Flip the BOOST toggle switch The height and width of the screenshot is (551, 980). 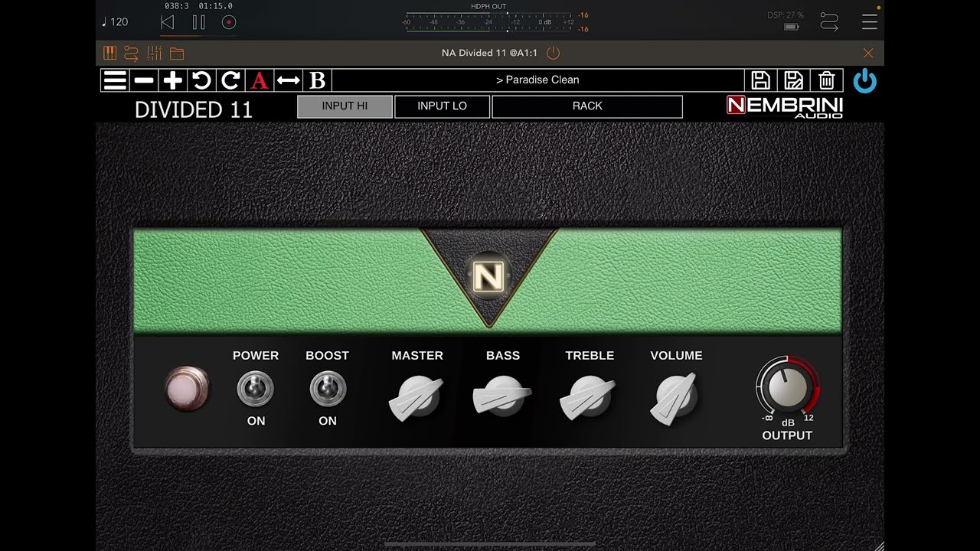point(328,389)
